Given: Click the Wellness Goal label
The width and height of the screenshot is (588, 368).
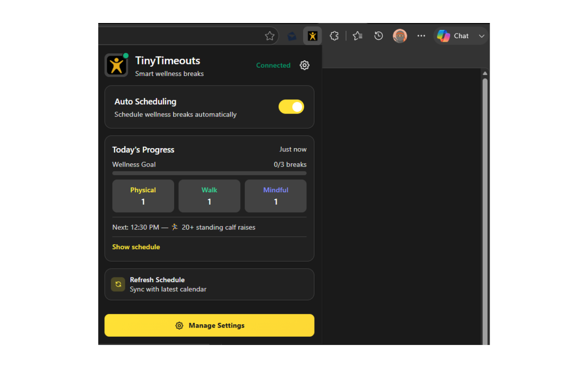Looking at the screenshot, I should [x=134, y=164].
